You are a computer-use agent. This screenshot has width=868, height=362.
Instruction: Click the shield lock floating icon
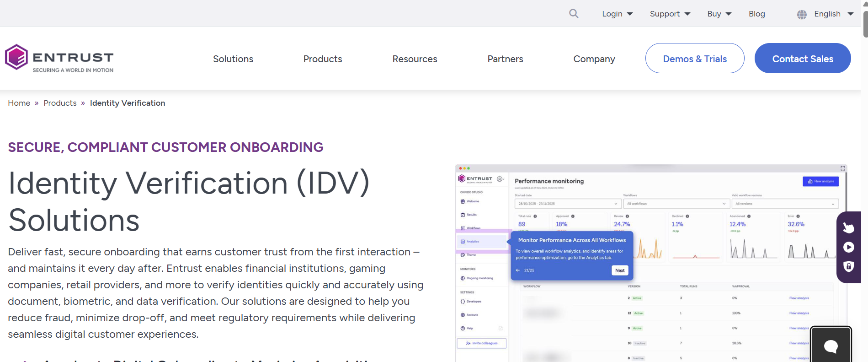pos(849,266)
